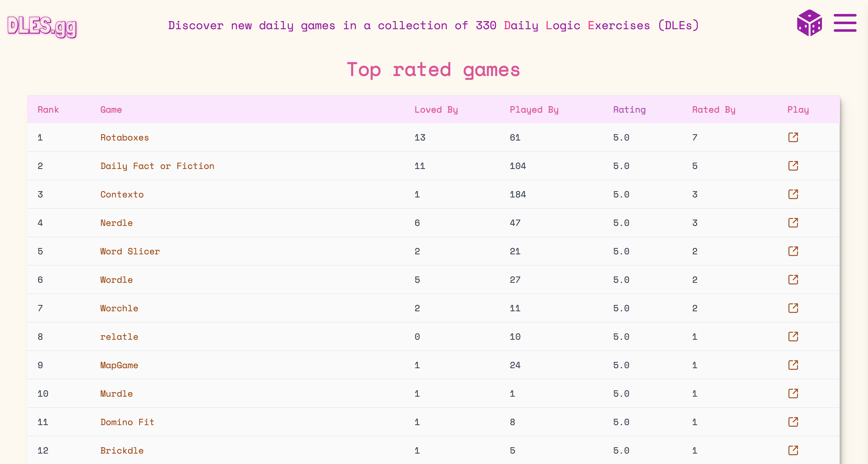The width and height of the screenshot is (868, 464).
Task: Click the rating 5.0 in the Rotaboxes row
Action: coord(621,137)
